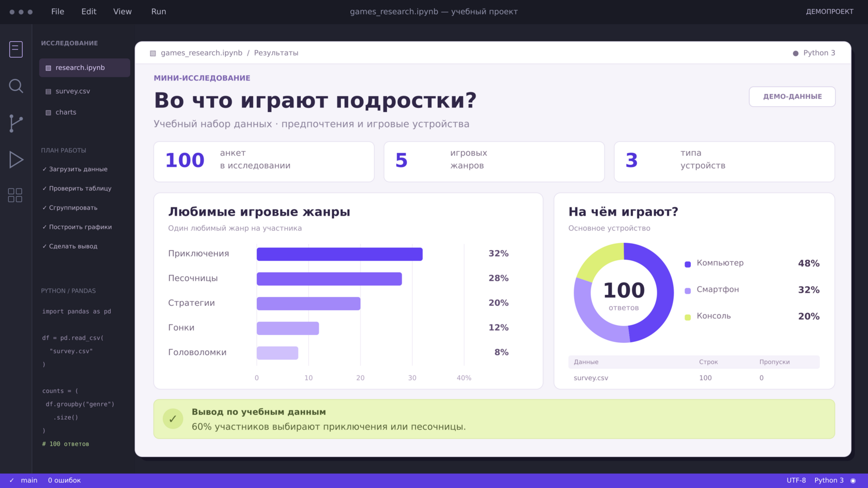Click the Результаты breadcrumb item
The height and width of the screenshot is (488, 868).
coord(276,53)
